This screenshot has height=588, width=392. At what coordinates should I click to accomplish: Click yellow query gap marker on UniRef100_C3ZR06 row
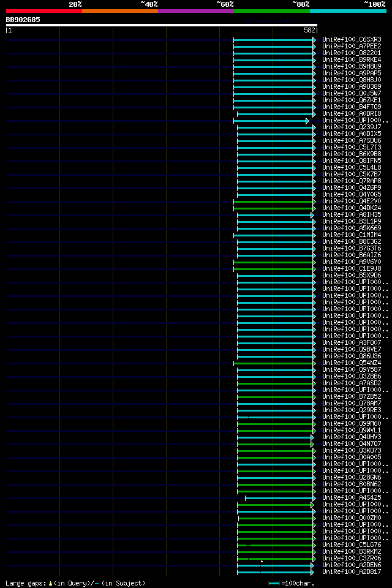(262, 561)
